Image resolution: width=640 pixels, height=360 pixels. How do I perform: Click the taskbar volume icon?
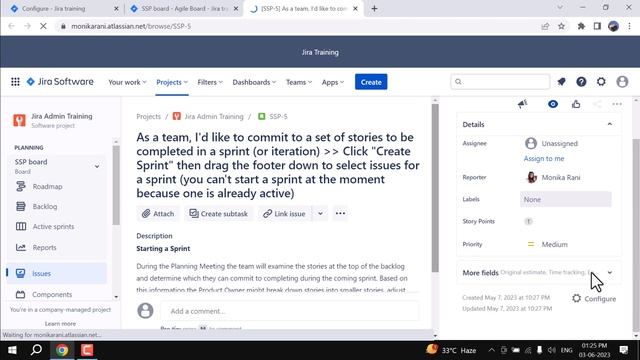(x=552, y=350)
